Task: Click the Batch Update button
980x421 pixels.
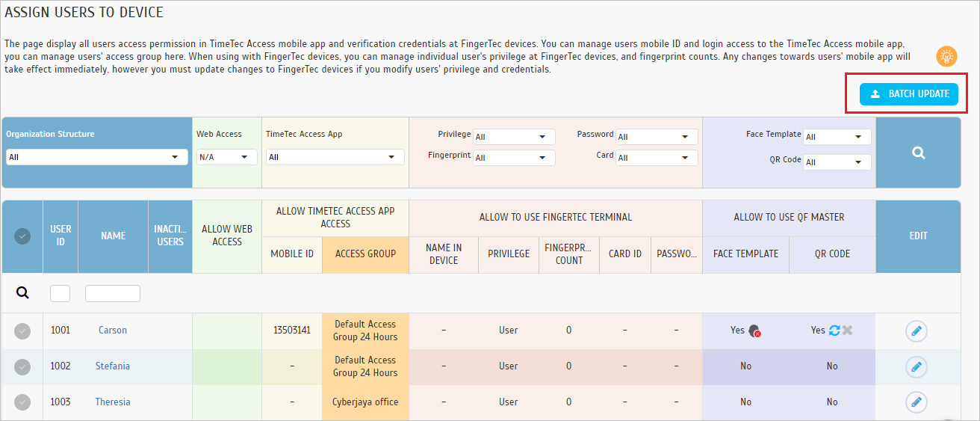Action: [x=908, y=93]
